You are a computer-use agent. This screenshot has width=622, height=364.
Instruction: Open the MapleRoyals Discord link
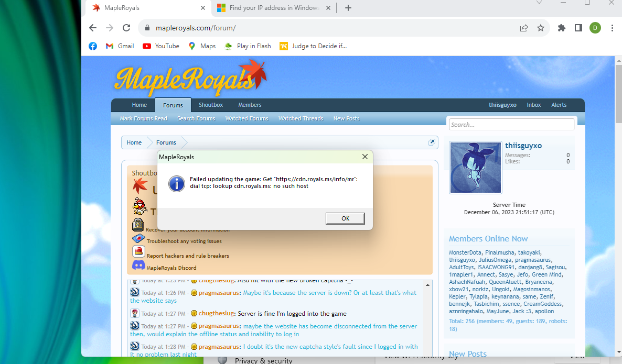[171, 268]
